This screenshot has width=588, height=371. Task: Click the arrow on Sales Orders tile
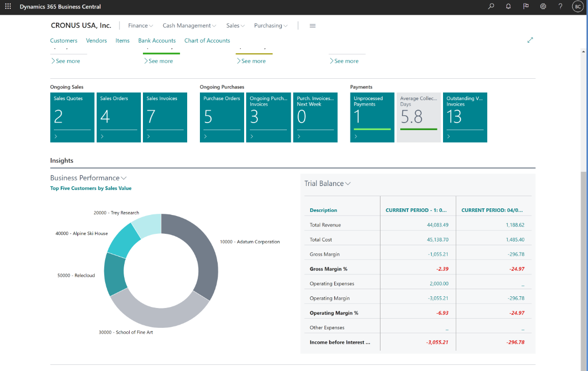[102, 136]
